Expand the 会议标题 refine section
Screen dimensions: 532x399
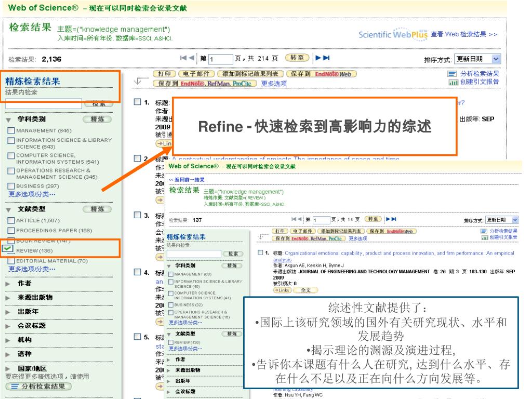8,326
